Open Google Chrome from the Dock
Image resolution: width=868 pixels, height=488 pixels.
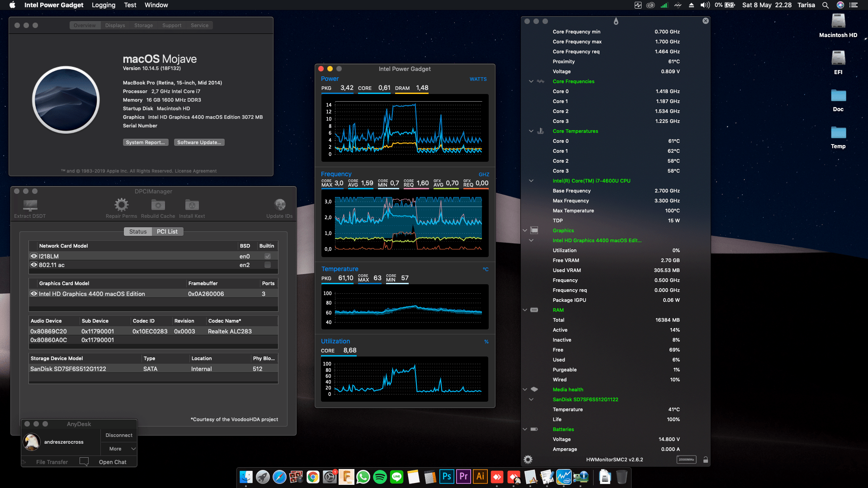coord(313,477)
